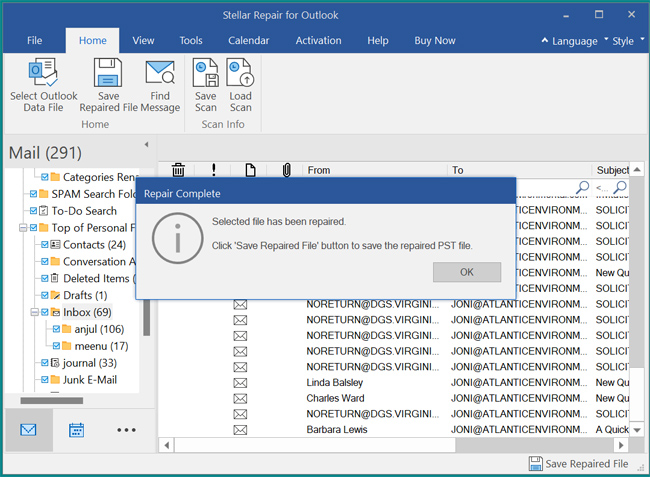Open the Tools tab
Image resolution: width=650 pixels, height=477 pixels.
point(191,41)
